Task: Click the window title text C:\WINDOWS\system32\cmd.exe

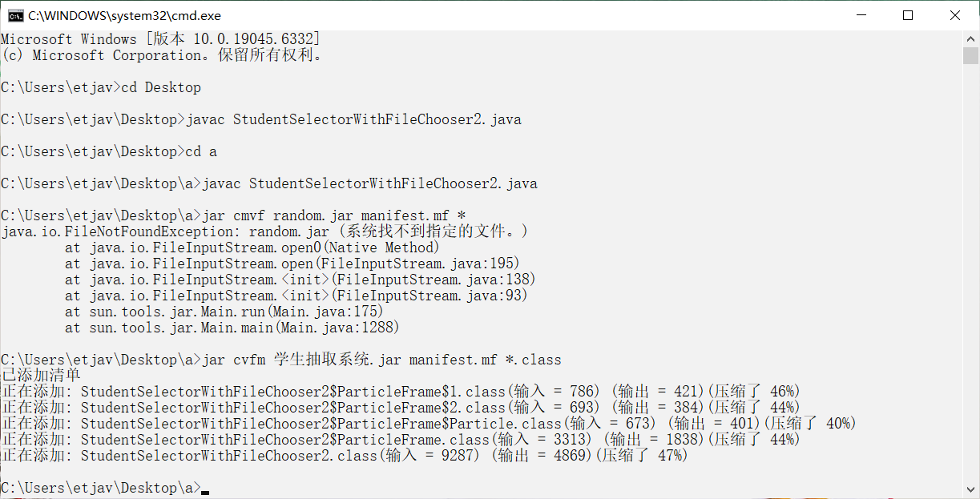Action: click(124, 15)
